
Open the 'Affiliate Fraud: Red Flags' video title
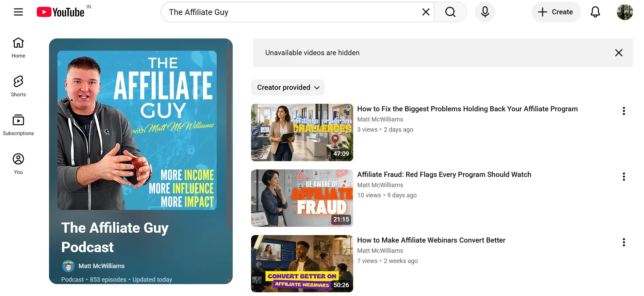[x=444, y=175]
